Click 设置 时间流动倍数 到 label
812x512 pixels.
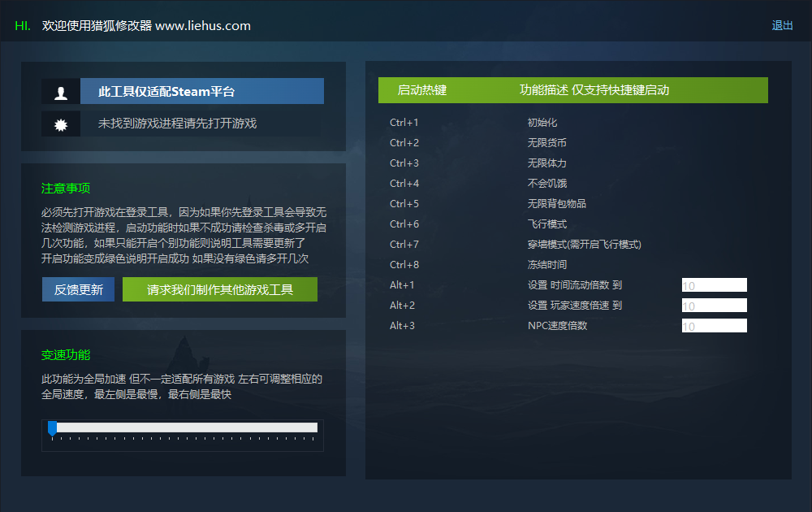click(575, 285)
